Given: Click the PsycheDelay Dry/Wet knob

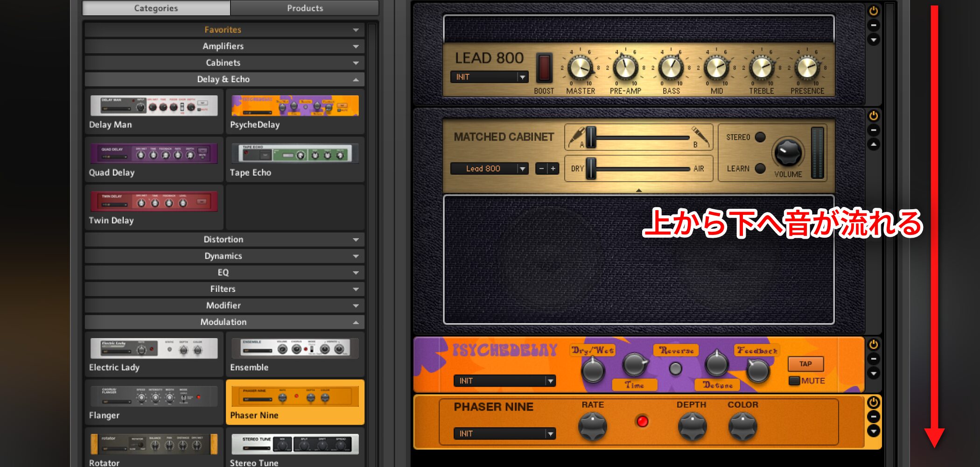Looking at the screenshot, I should pyautogui.click(x=593, y=370).
